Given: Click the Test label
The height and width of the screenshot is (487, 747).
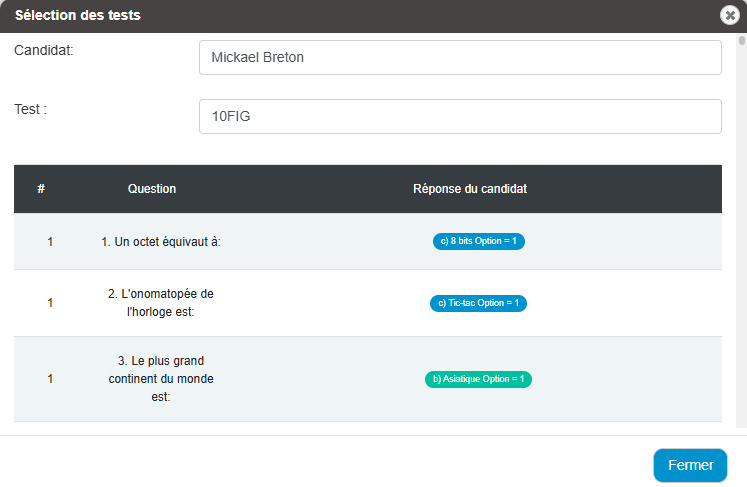Looking at the screenshot, I should (x=30, y=109).
